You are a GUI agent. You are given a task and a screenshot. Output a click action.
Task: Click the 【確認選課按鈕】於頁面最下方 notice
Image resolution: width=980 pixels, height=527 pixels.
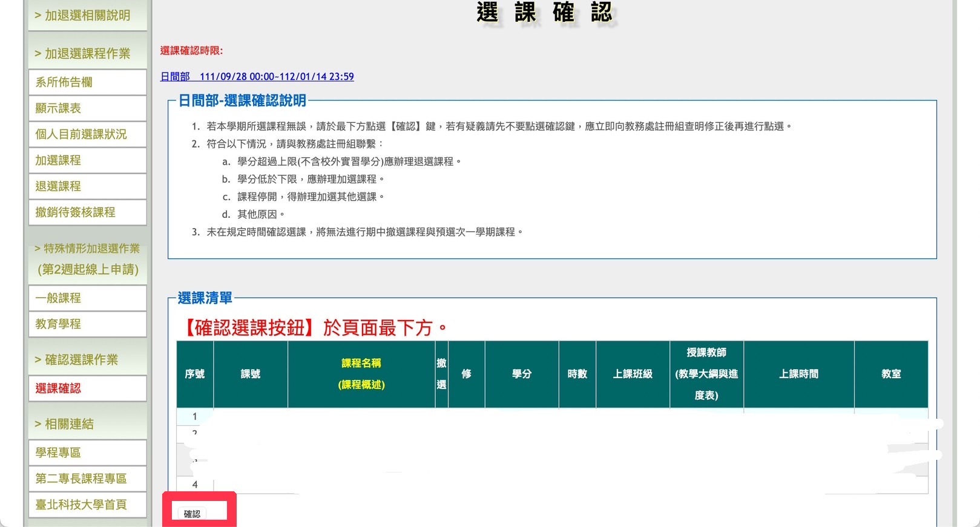[314, 328]
